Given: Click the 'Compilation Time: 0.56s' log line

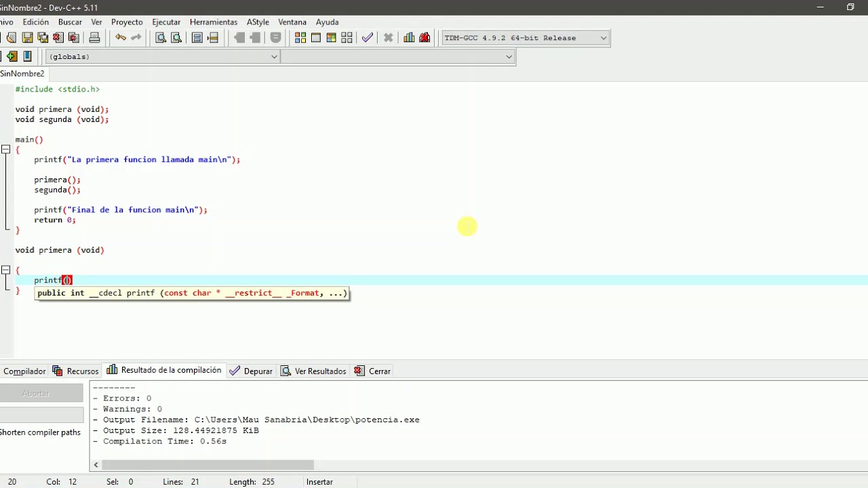Looking at the screenshot, I should pos(159,441).
